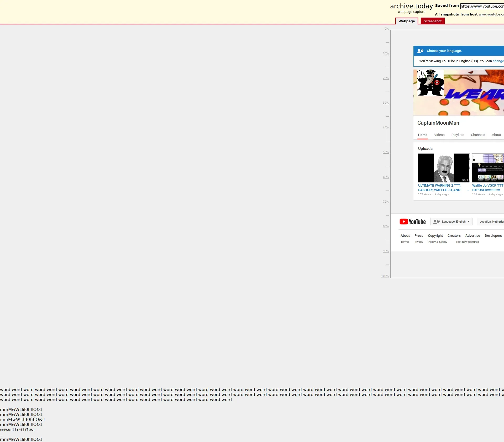The image size is (504, 442).
Task: Open the Test new features link
Action: point(467,242)
